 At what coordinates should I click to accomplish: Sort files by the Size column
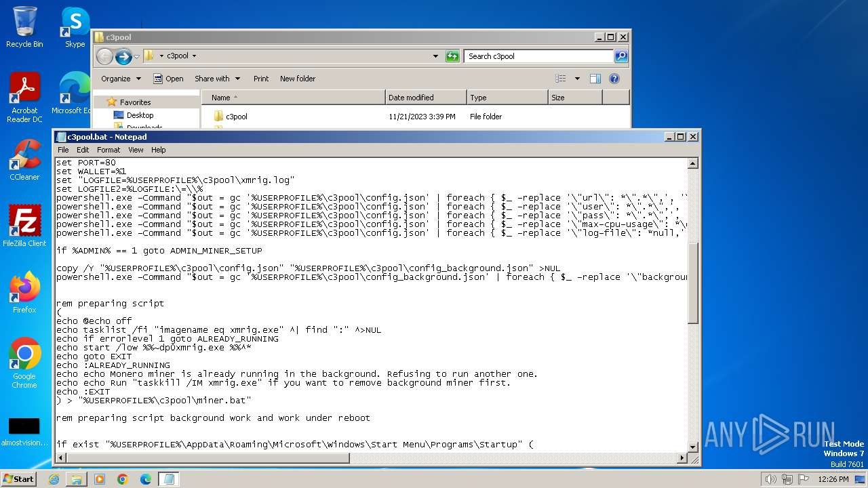coord(575,98)
